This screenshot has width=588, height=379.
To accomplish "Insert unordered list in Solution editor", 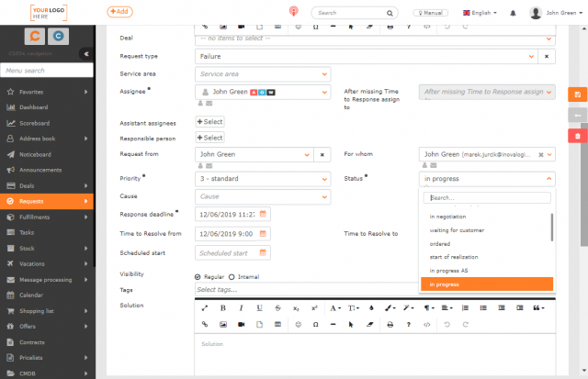I will pyautogui.click(x=483, y=307).
